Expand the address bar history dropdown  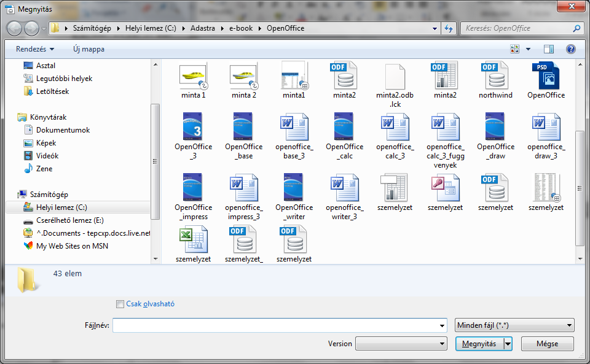click(435, 29)
